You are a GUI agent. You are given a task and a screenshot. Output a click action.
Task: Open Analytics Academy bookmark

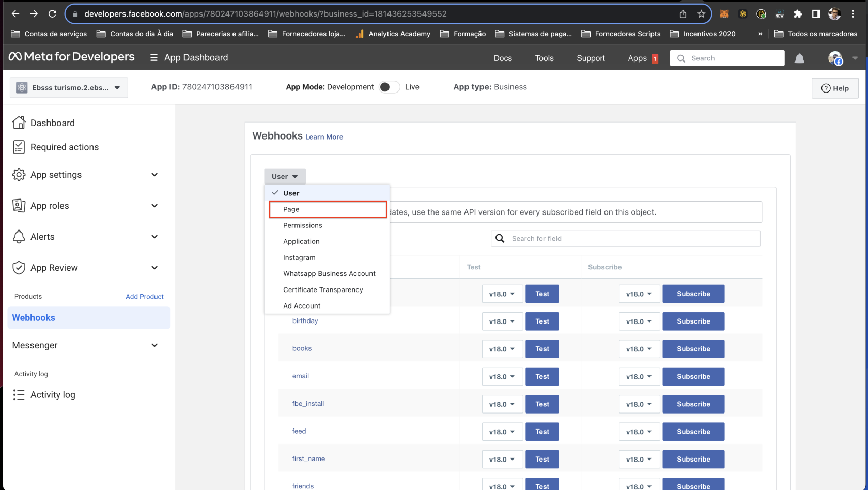pyautogui.click(x=393, y=34)
